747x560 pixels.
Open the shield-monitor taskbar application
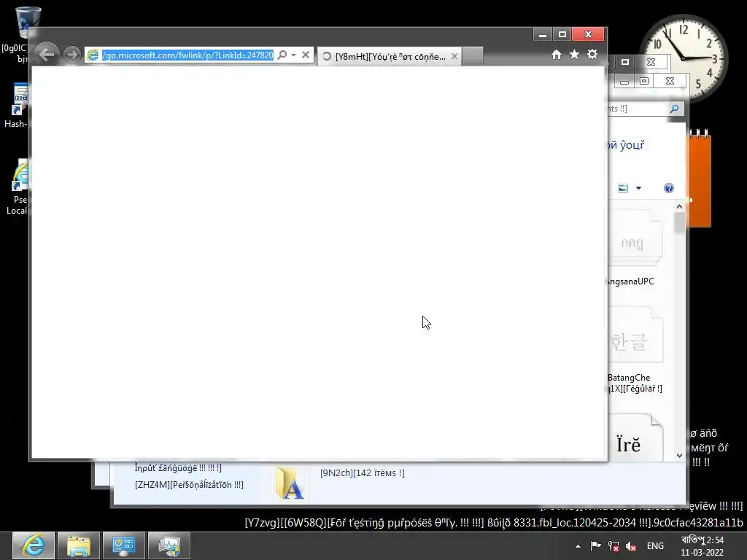(x=169, y=545)
